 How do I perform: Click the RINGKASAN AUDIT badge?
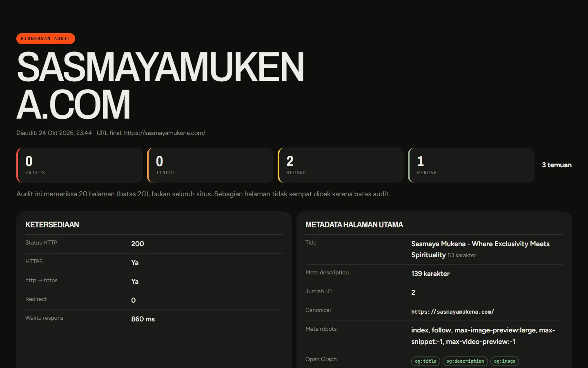pyautogui.click(x=46, y=38)
